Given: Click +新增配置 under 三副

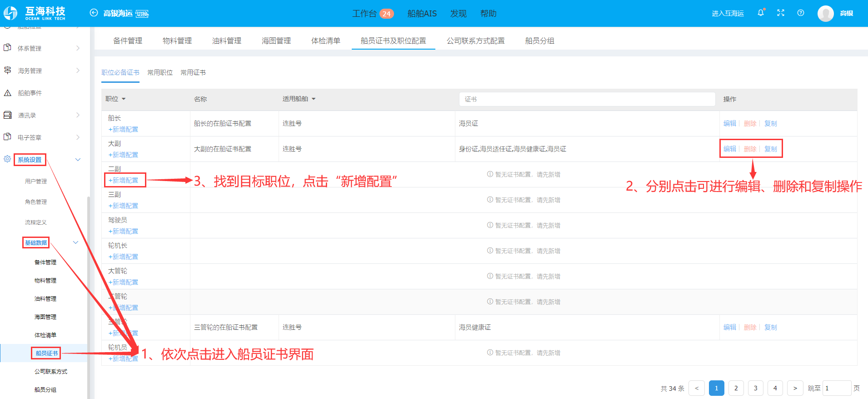Looking at the screenshot, I should [123, 206].
